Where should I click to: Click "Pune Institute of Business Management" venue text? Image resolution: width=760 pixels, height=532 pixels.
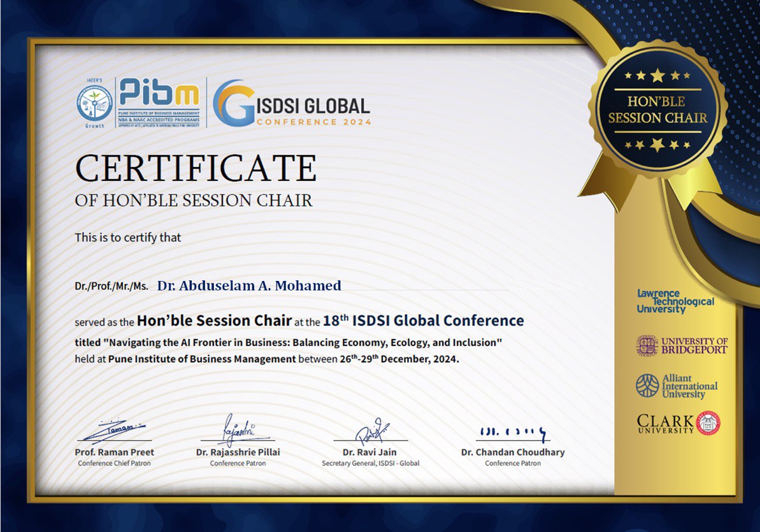coord(202,359)
